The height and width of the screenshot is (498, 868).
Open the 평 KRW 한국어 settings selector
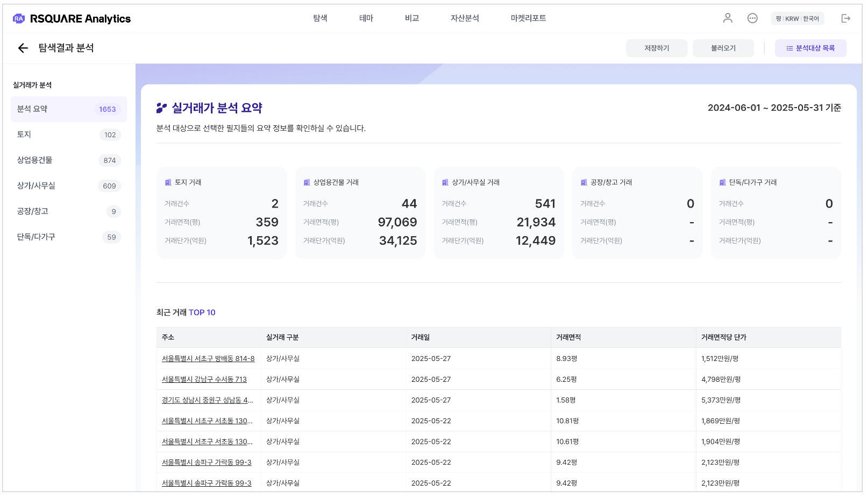(x=796, y=19)
